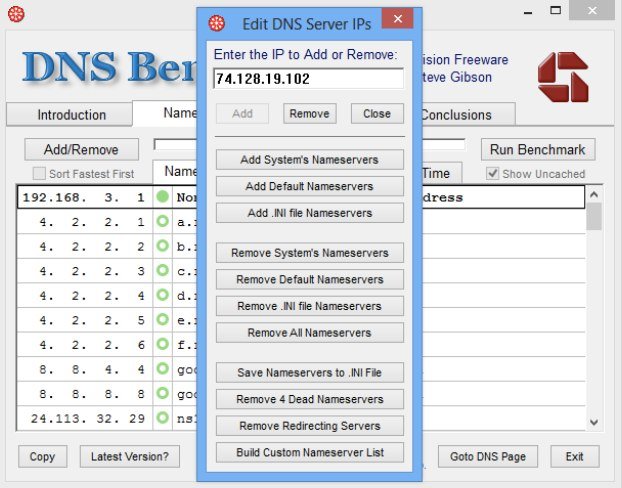Click the red snowflake icon in dialog title

(x=217, y=23)
